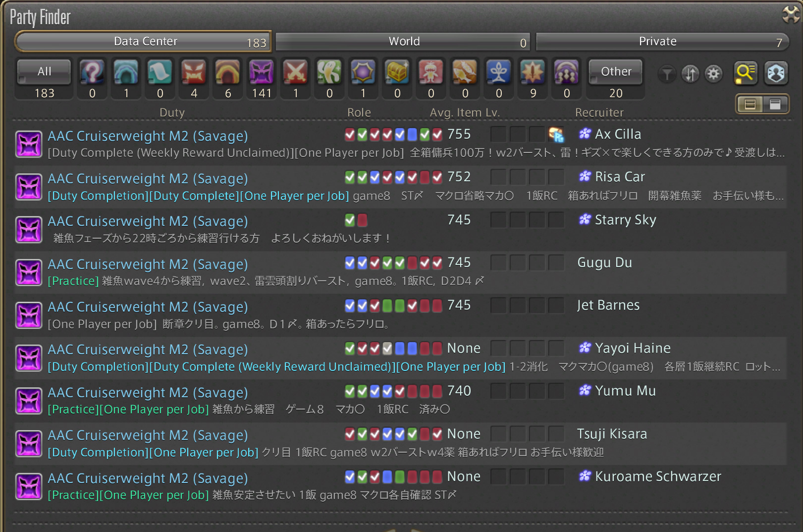This screenshot has width=803, height=532.
Task: Click role slots in Starry Sky's row
Action: 356,220
